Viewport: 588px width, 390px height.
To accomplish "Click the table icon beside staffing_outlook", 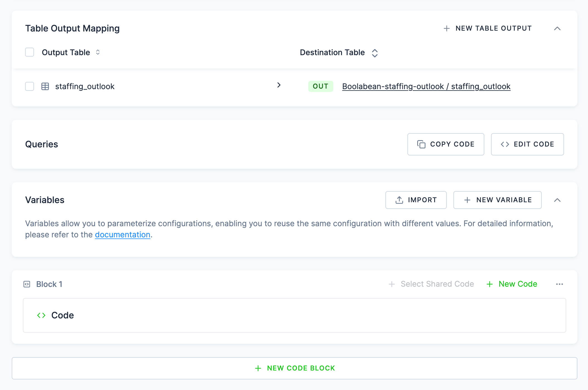I will pyautogui.click(x=45, y=86).
